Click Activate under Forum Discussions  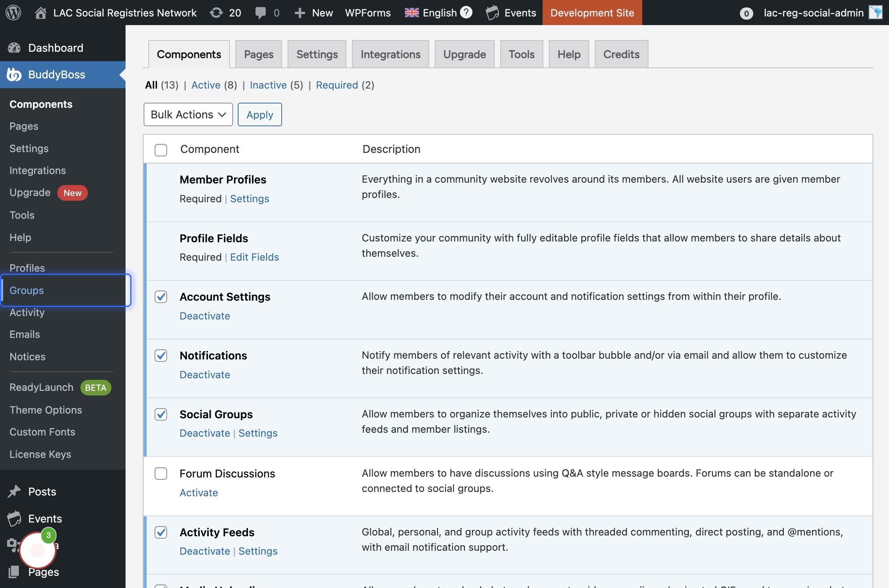[x=199, y=492]
